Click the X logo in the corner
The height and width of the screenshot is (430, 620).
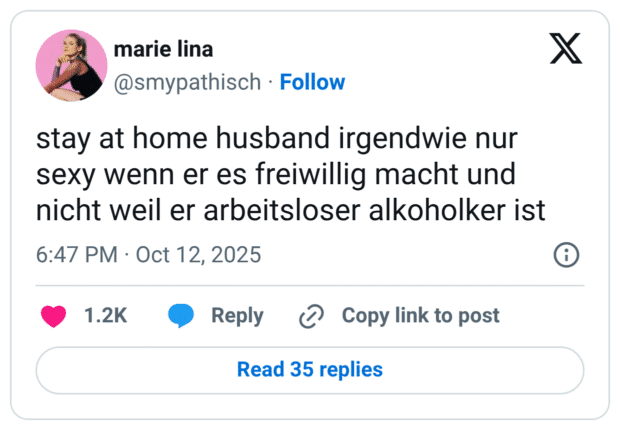(566, 47)
